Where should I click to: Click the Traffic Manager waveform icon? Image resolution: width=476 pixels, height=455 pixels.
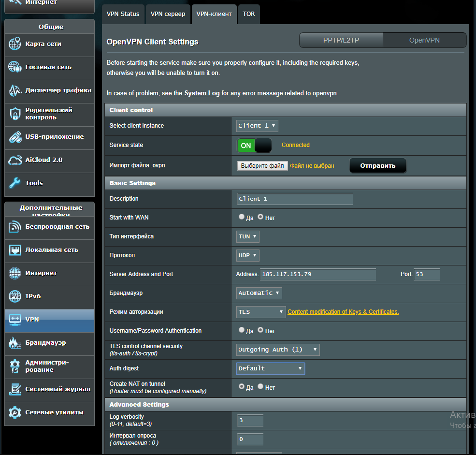(15, 90)
